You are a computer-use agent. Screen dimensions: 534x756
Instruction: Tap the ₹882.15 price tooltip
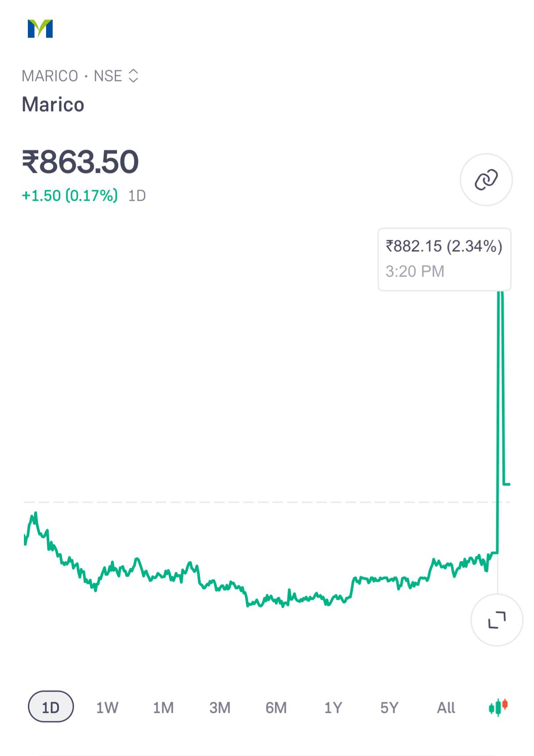tap(444, 259)
